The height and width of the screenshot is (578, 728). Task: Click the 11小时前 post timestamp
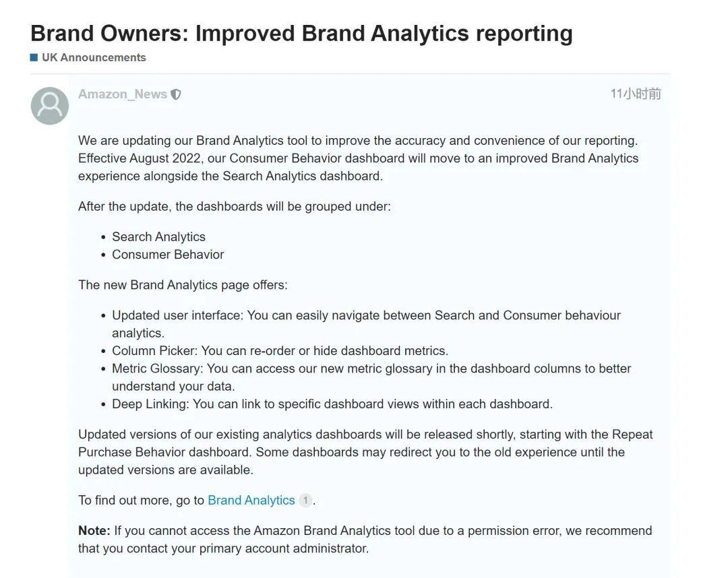[x=635, y=94]
